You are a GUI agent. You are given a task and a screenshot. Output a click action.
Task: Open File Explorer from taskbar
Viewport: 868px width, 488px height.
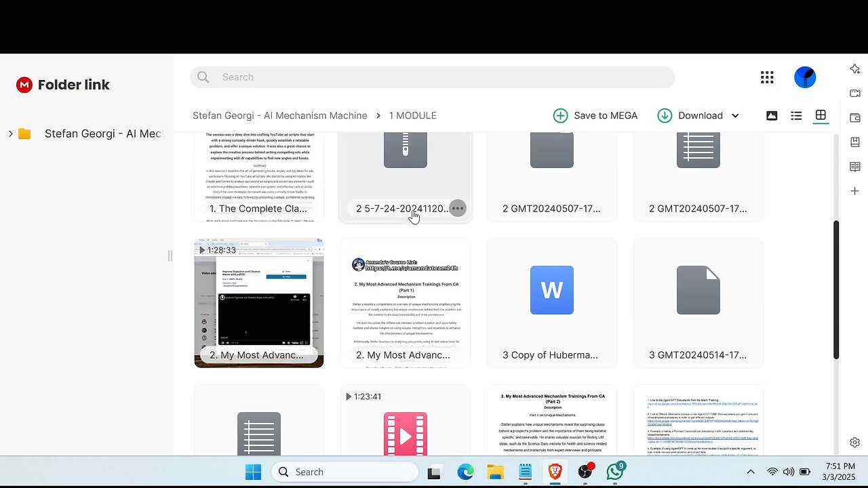(495, 472)
